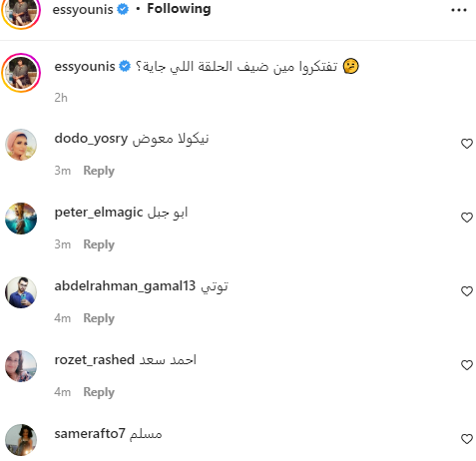Open peter_elmagic's profile via username
Image resolution: width=476 pixels, height=461 pixels.
99,213
